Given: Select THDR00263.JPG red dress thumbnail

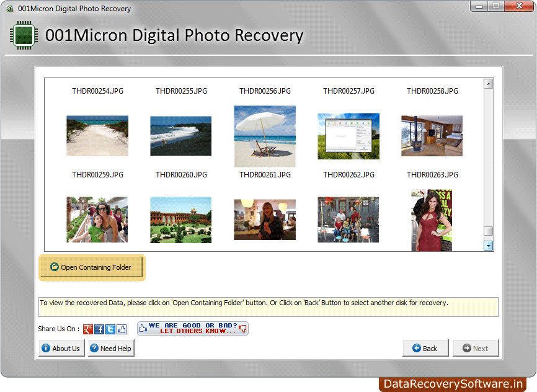Looking at the screenshot, I should coord(432,220).
